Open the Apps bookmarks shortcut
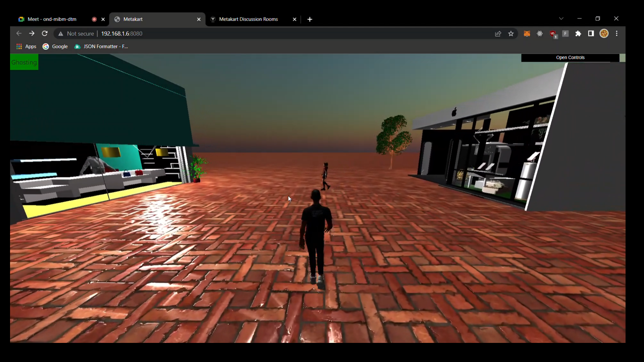 (x=26, y=47)
